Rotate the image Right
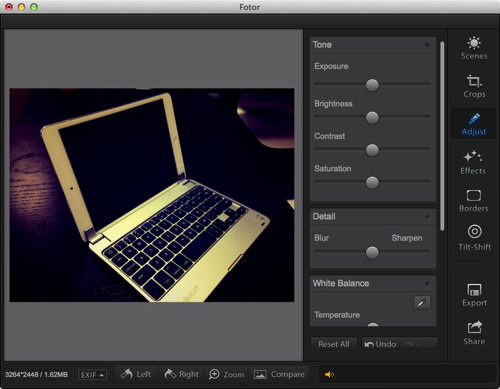 click(x=181, y=374)
